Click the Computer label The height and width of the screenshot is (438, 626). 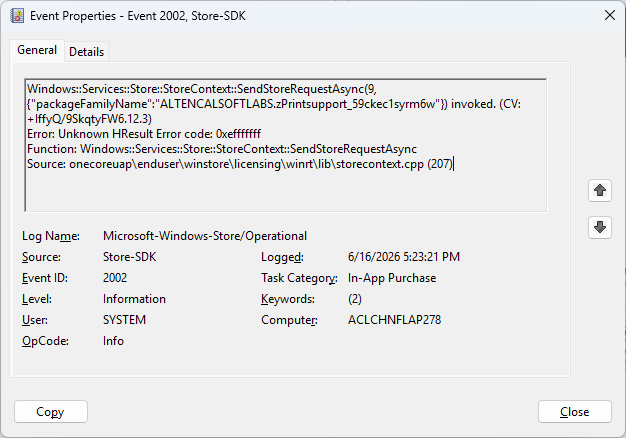289,320
